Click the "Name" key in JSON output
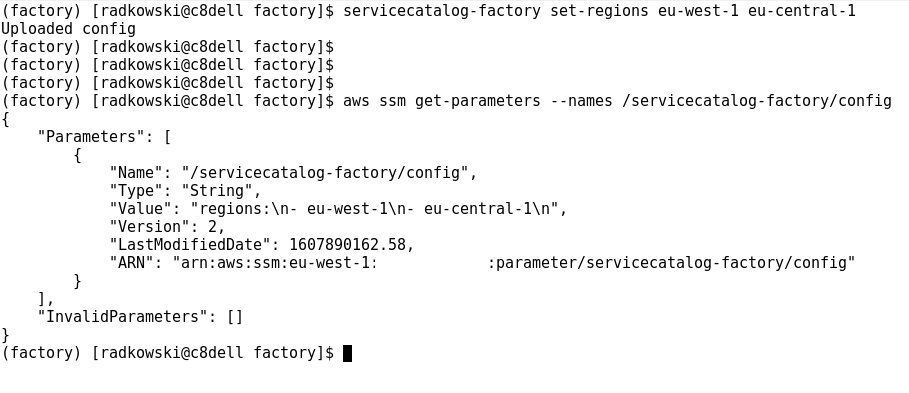The image size is (909, 393). [136, 173]
